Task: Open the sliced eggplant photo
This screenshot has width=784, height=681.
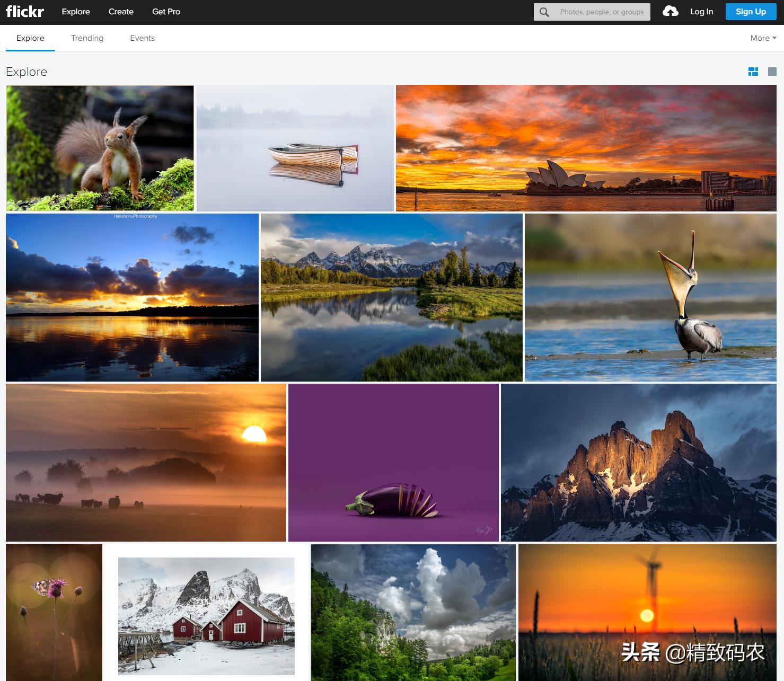Action: pyautogui.click(x=393, y=463)
